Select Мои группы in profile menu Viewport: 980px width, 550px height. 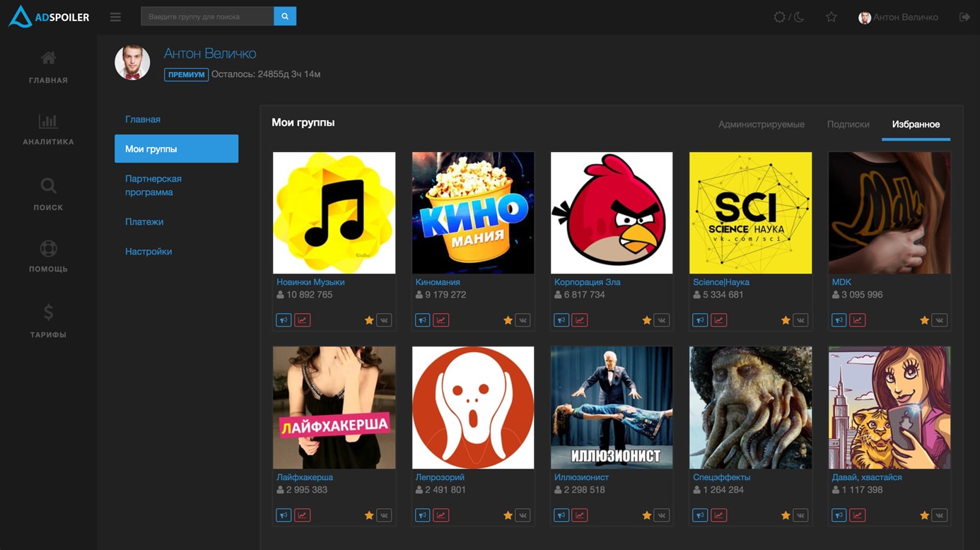click(x=176, y=149)
